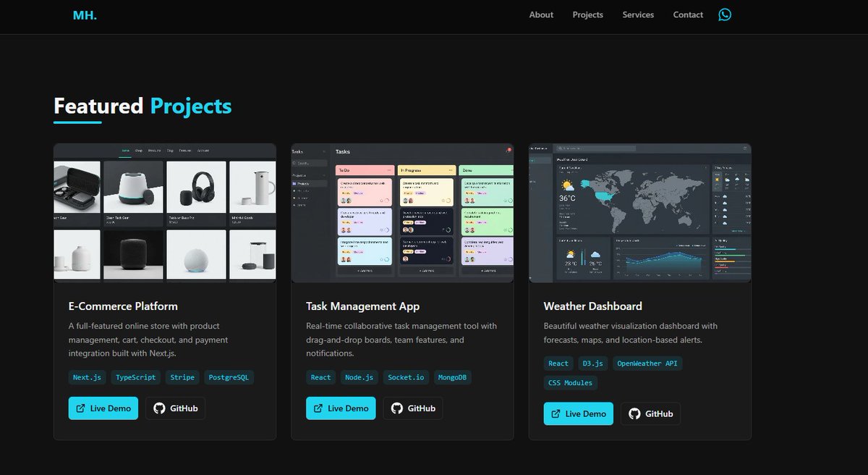Viewport: 868px width, 475px height.
Task: Open the Projects nav link
Action: click(x=587, y=14)
